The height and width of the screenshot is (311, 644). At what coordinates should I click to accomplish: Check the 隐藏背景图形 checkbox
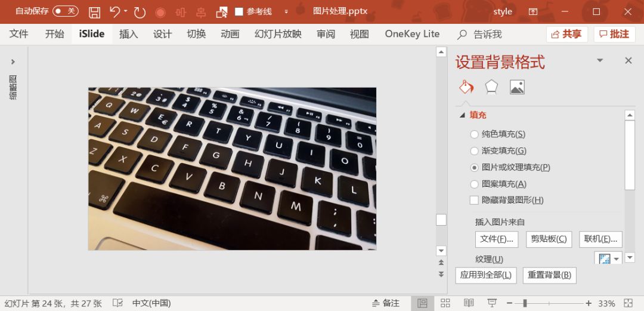click(475, 201)
